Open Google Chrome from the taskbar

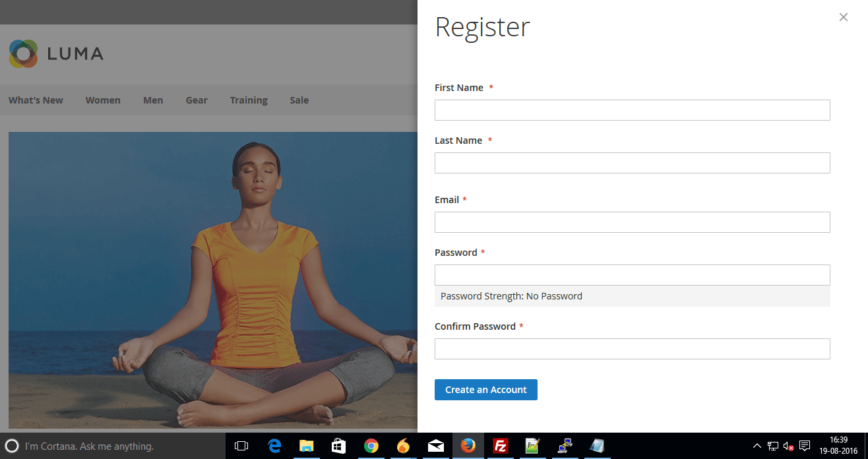(x=371, y=446)
